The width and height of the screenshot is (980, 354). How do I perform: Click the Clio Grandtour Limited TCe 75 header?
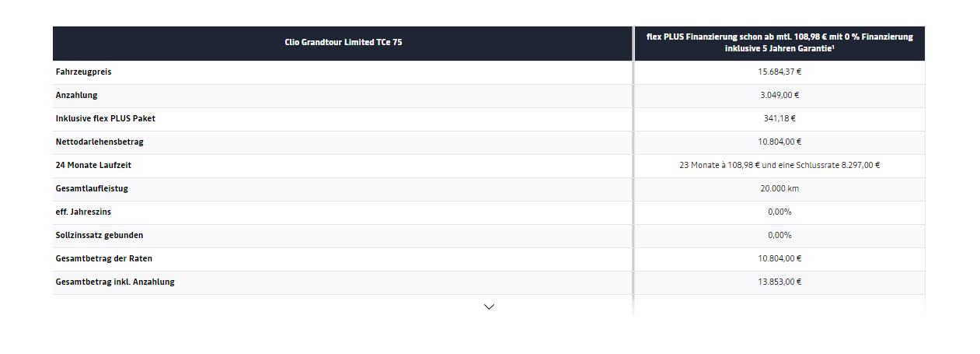coord(343,43)
